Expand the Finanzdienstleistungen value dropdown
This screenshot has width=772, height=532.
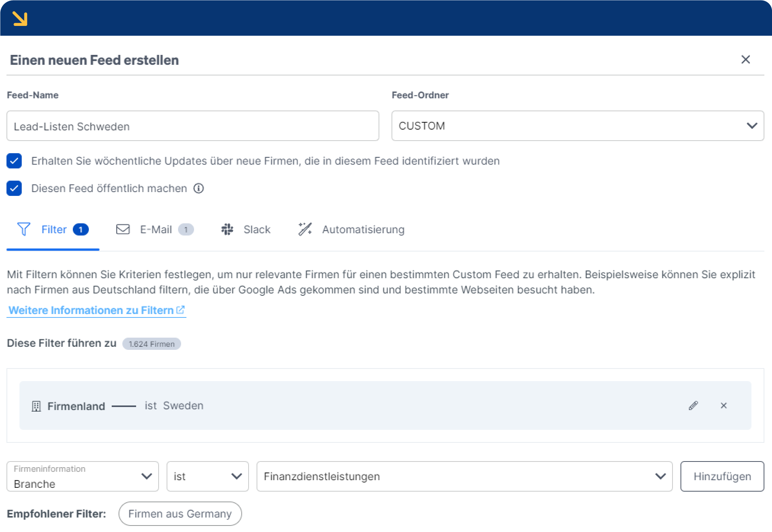[x=464, y=476]
